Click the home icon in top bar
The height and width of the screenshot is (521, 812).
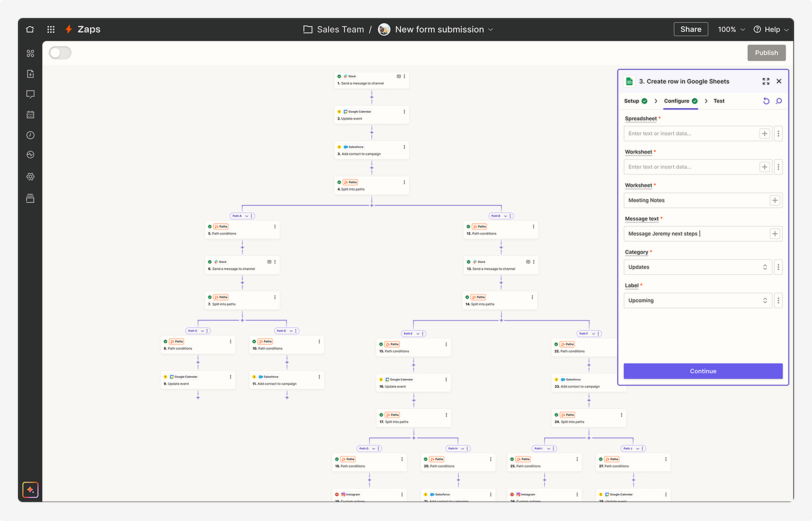pos(30,30)
